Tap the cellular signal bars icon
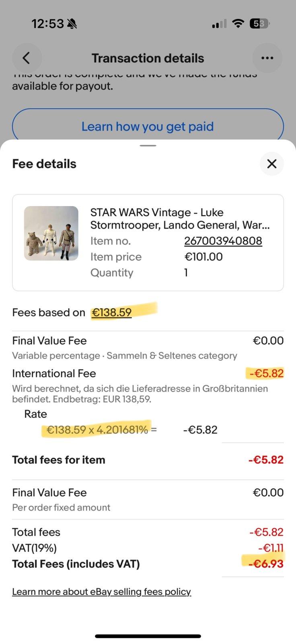 coord(219,24)
